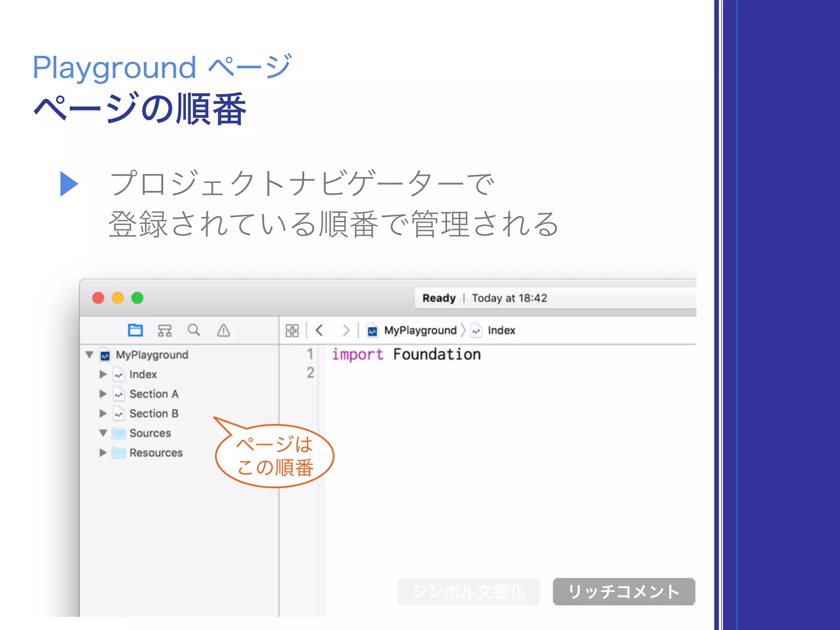
Task: Select the Resources folder label
Action: (x=156, y=453)
